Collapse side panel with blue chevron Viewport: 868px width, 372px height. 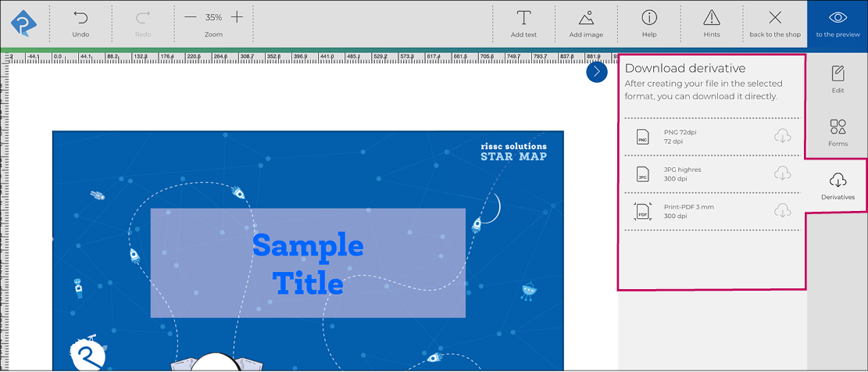coord(596,72)
